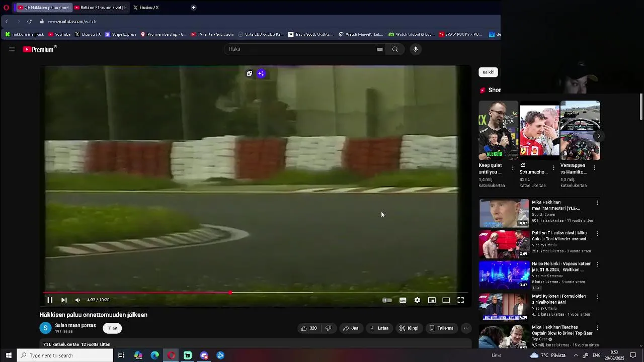Subscribe using the Tilaa button
Screen dimensions: 644x362
(113, 328)
